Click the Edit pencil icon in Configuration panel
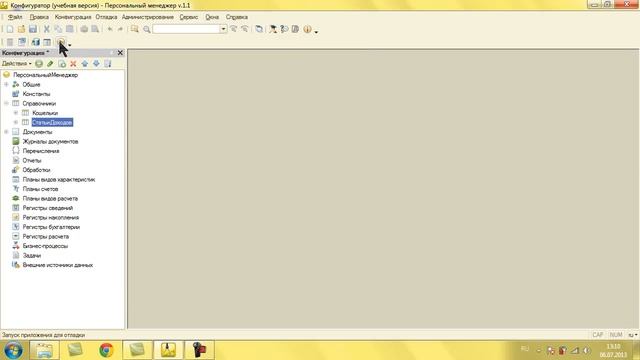Viewport: 640px width, 360px height. pyautogui.click(x=50, y=64)
